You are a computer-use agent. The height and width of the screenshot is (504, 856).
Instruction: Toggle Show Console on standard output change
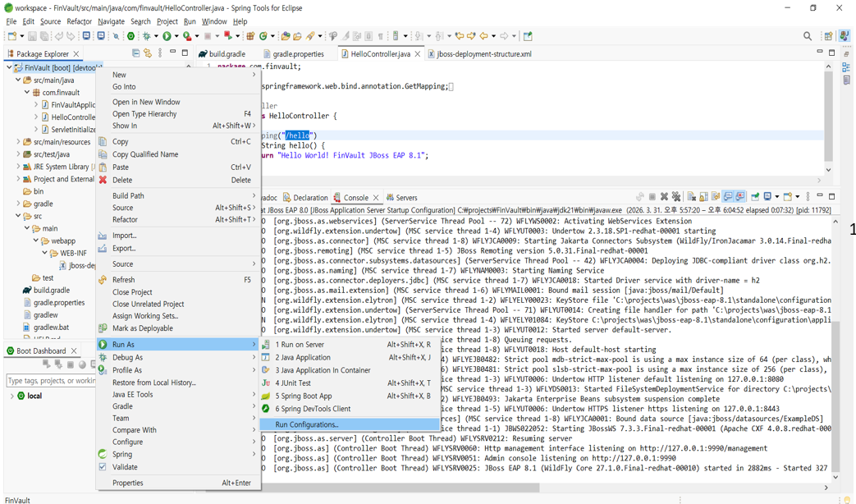coord(728,196)
